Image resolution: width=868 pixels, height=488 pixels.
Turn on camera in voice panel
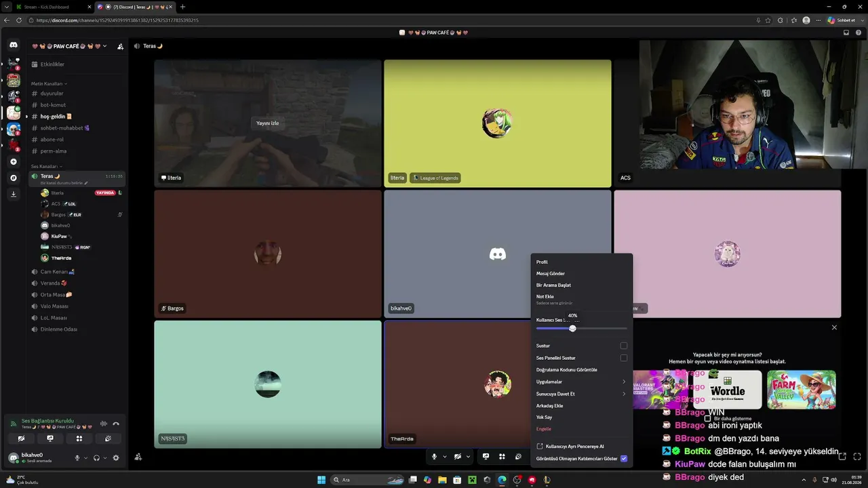(21, 439)
